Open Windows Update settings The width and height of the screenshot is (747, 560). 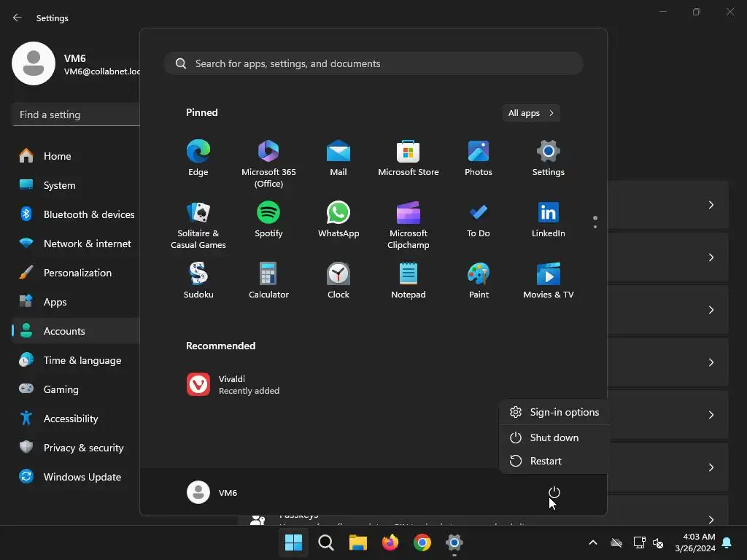coord(76,477)
